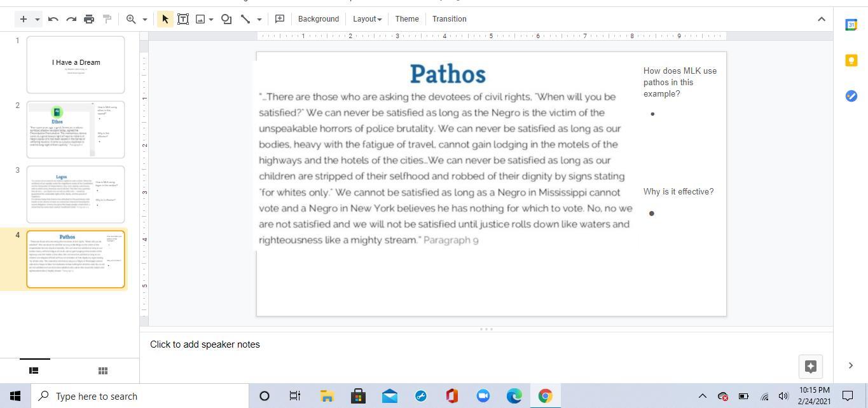Open Microsoft Store from taskbar
Image resolution: width=868 pixels, height=408 pixels.
[x=358, y=396]
